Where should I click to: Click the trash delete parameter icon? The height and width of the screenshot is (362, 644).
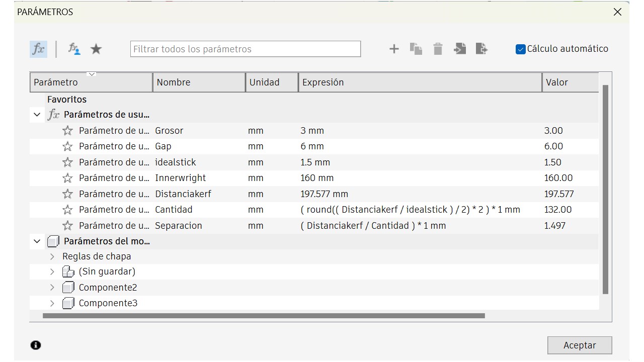pos(438,49)
